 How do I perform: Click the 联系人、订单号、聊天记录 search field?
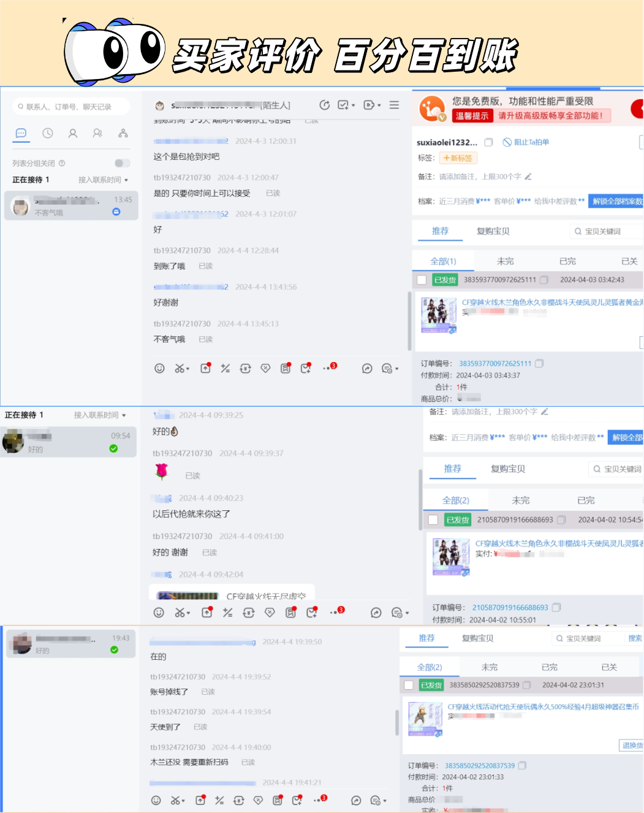71,107
